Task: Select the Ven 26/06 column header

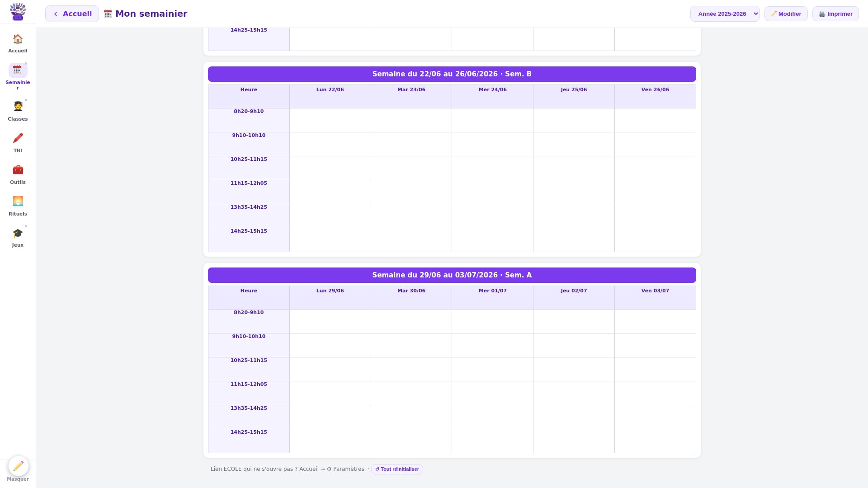Action: point(655,96)
